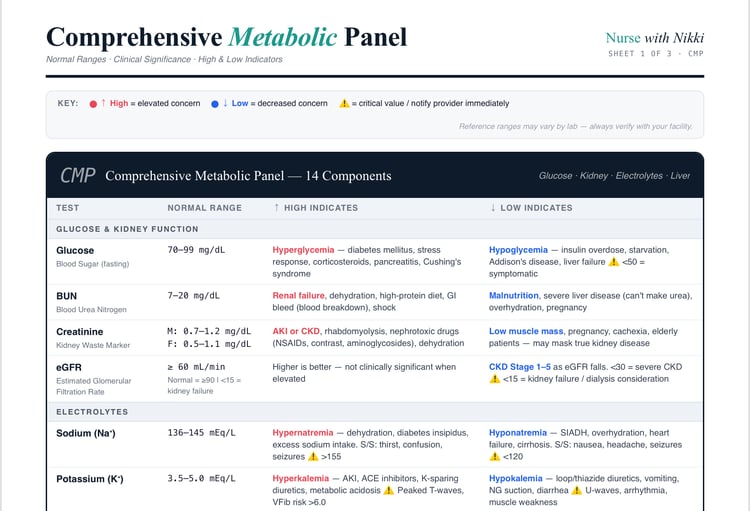Click the CMP logo in the dark header
Screen dimensions: 750x511
click(77, 176)
